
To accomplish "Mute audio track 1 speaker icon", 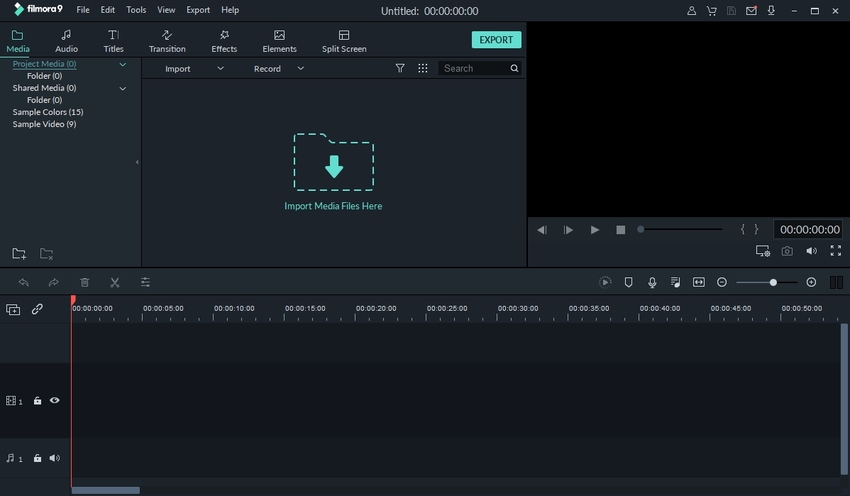I will 55,459.
